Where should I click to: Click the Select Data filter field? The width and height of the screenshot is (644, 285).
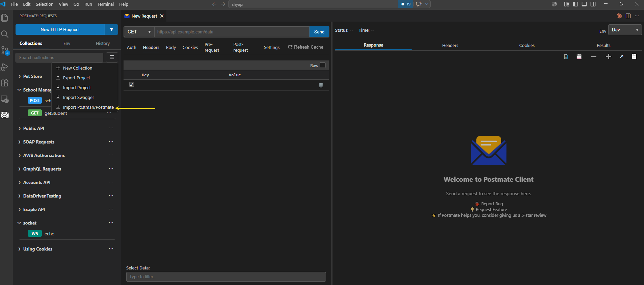pos(226,277)
